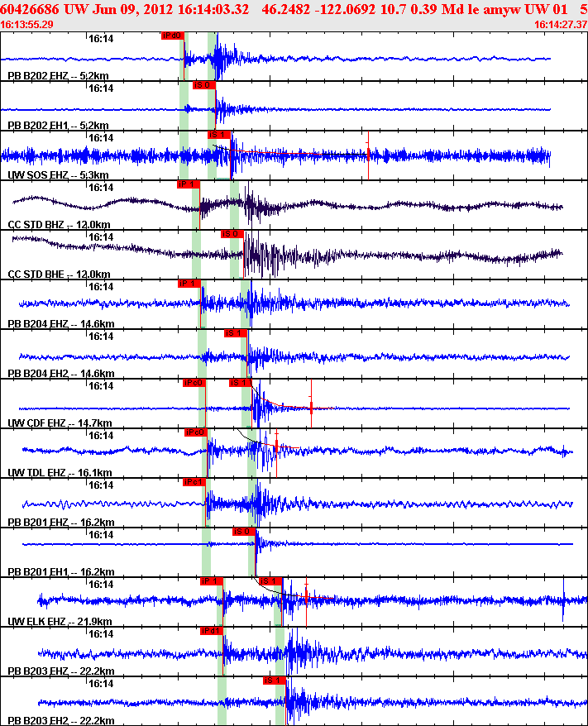Select the iS 1 pick flag on B203 EH2
Image resolution: width=588 pixels, height=726 pixels.
[274, 681]
